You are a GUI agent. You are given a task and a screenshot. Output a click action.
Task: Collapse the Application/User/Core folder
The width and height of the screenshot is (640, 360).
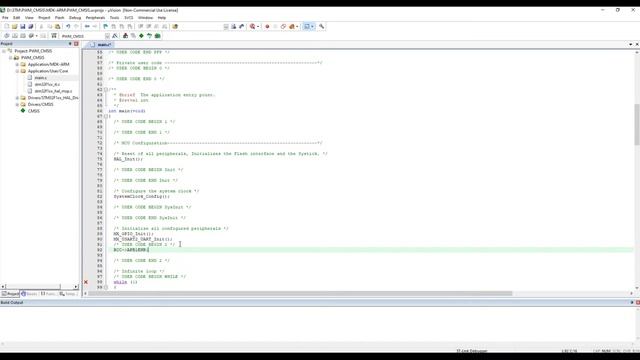[17, 71]
